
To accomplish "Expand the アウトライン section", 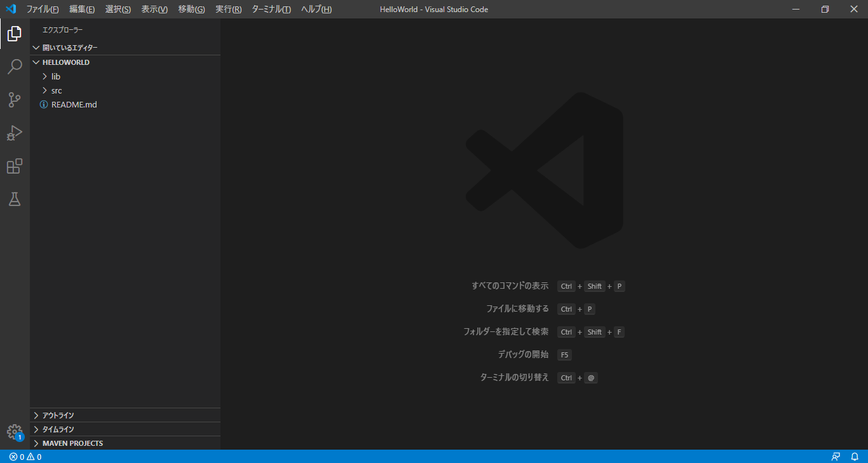I will 125,415.
